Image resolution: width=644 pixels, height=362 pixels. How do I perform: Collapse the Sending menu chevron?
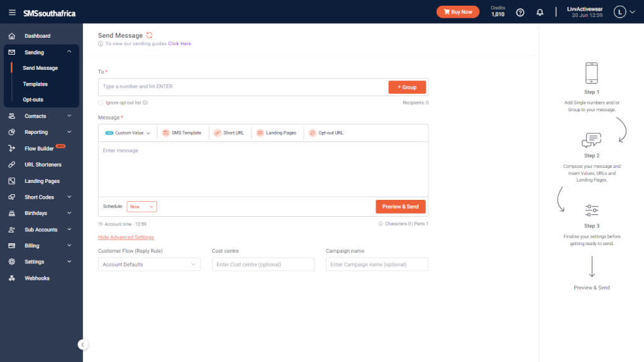pyautogui.click(x=69, y=52)
